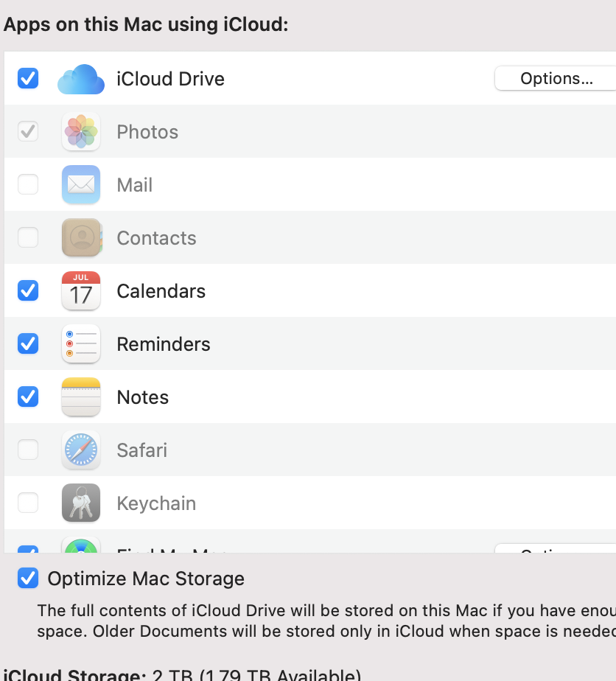Turn off the Notes checkbox
616x681 pixels.
coord(28,397)
